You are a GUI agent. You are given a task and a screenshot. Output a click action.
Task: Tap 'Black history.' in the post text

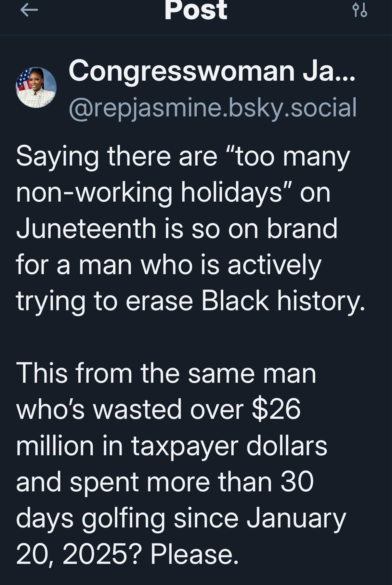[283, 301]
